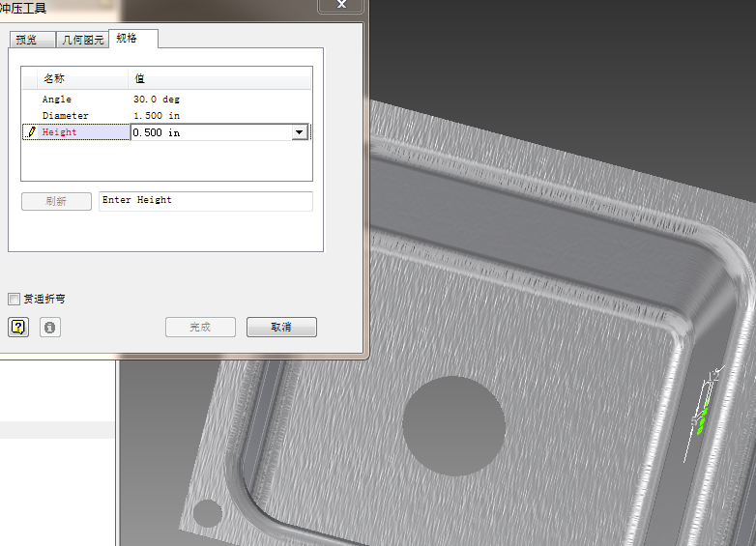Image resolution: width=756 pixels, height=546 pixels.
Task: Select the Diameter parameter row
Action: (x=65, y=116)
